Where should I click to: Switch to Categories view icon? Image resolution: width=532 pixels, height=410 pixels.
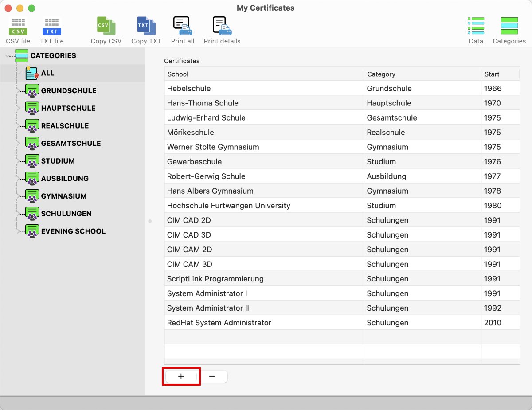pos(509,26)
